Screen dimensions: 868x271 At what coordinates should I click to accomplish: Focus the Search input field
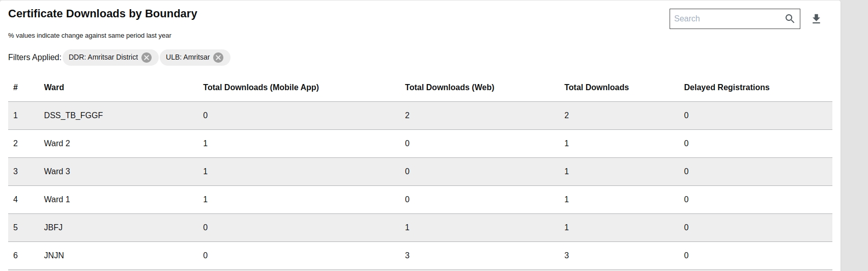coord(726,19)
